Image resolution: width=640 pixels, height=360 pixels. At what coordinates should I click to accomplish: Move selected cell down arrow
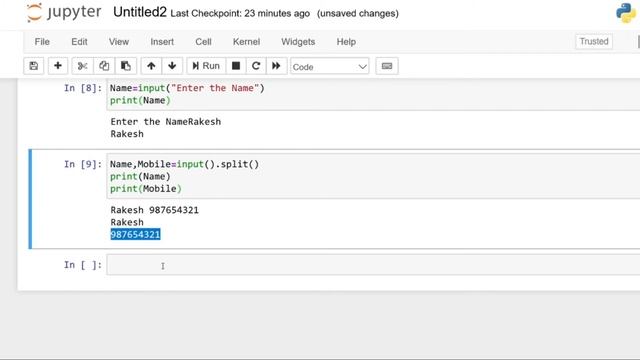pos(172,66)
